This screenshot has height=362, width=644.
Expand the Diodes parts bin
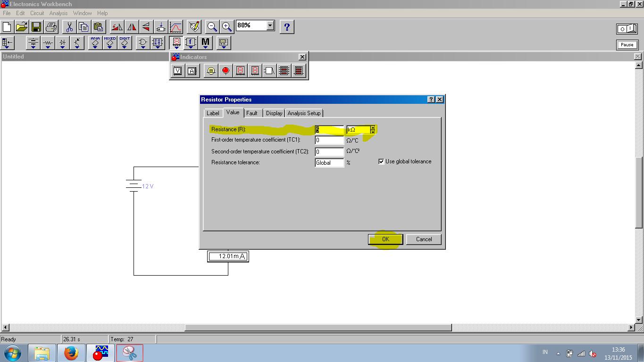click(62, 43)
